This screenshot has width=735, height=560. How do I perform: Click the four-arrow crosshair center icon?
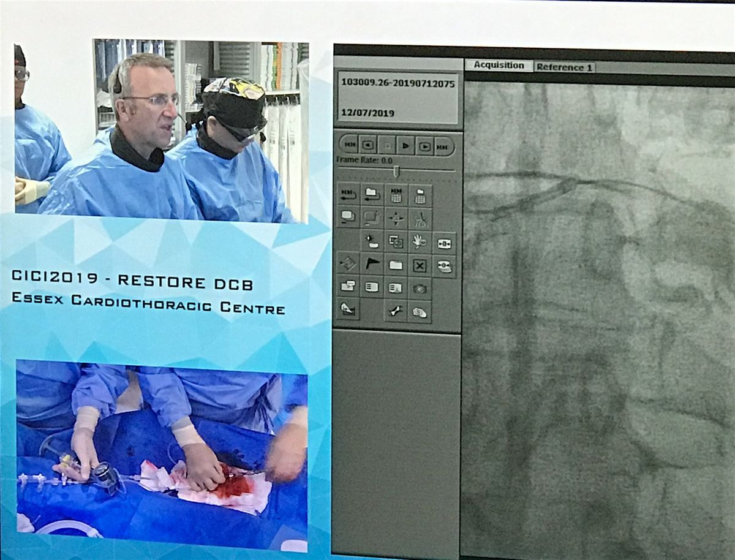click(396, 218)
